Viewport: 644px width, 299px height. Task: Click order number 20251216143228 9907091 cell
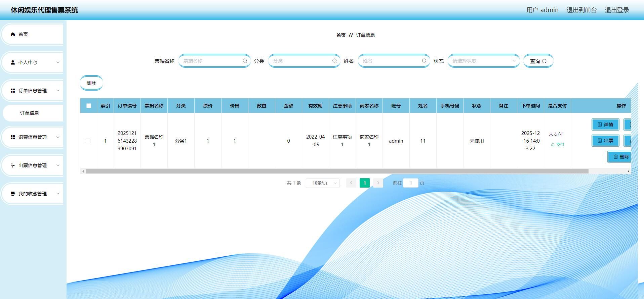[127, 141]
